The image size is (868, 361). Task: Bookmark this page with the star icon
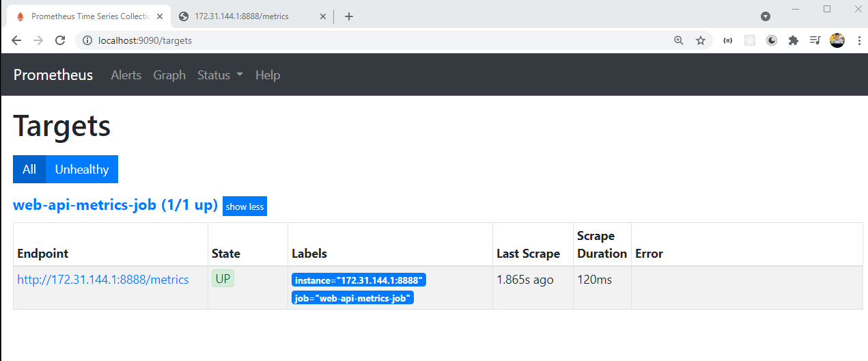tap(700, 40)
